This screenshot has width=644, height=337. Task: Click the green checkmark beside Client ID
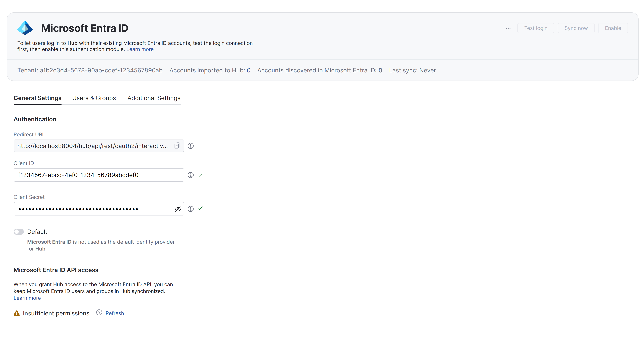pyautogui.click(x=200, y=175)
